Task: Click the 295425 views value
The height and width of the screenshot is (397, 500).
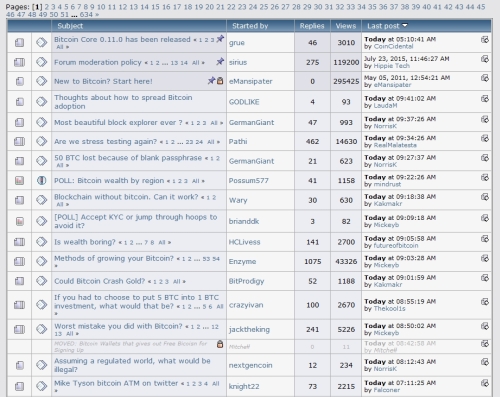Action: (x=346, y=81)
